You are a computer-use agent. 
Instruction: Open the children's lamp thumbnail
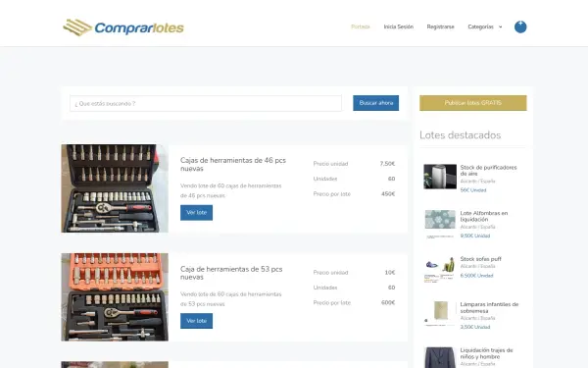point(440,314)
